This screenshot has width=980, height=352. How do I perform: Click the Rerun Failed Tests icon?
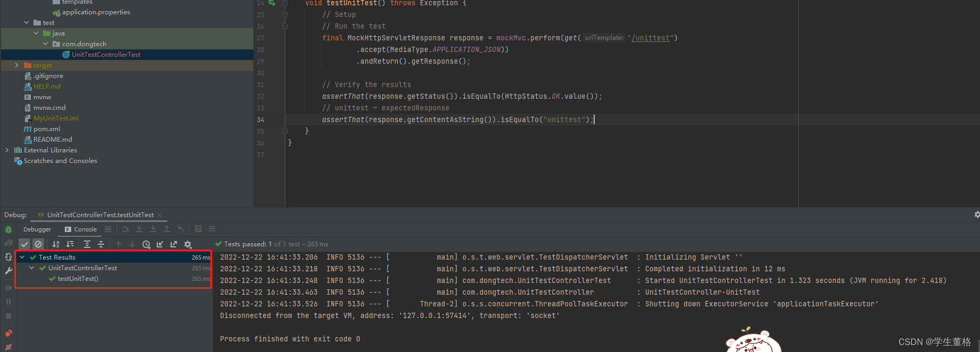(9, 243)
